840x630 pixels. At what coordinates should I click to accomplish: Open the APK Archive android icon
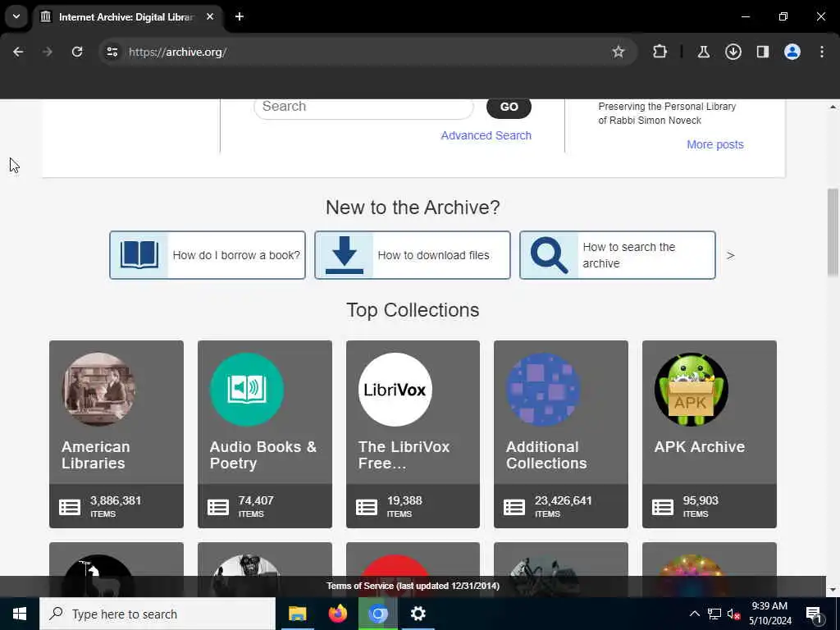click(x=692, y=389)
